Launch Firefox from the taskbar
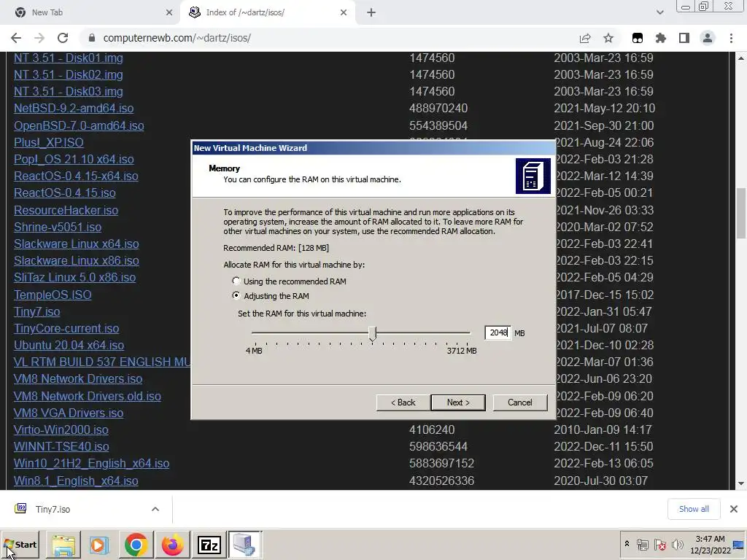This screenshot has width=747, height=560. [172, 545]
